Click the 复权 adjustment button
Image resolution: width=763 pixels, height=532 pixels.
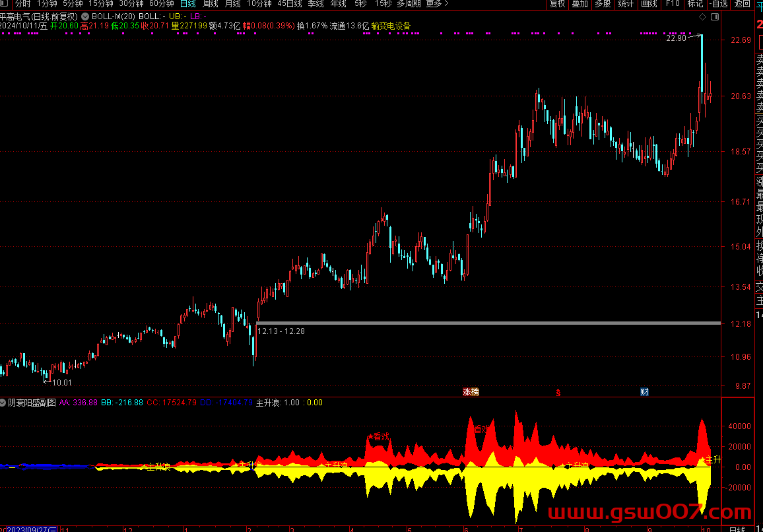pyautogui.click(x=557, y=4)
